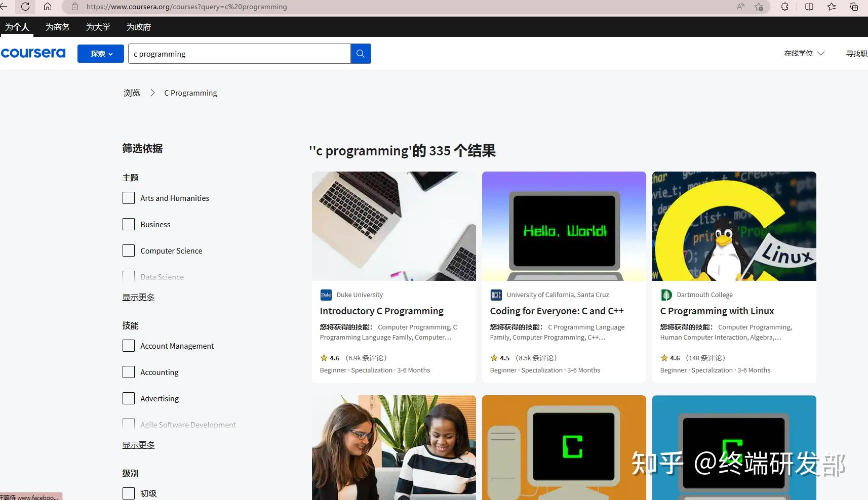
Task: Click the rating star for Coding for Everyone
Action: click(x=494, y=358)
